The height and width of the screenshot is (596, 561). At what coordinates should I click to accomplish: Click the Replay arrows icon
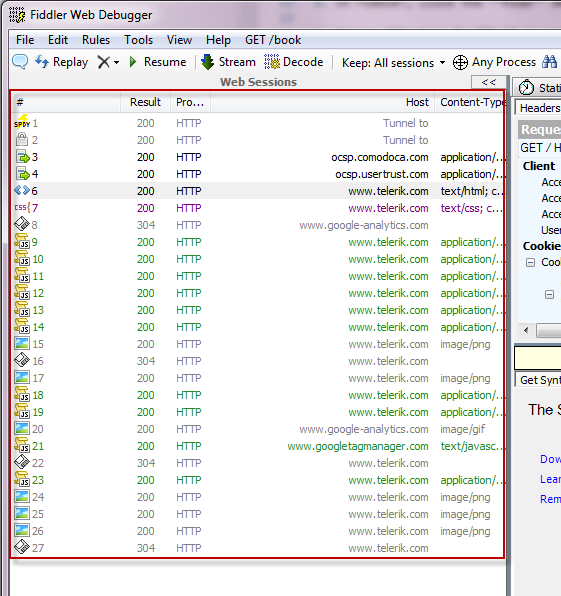point(42,62)
